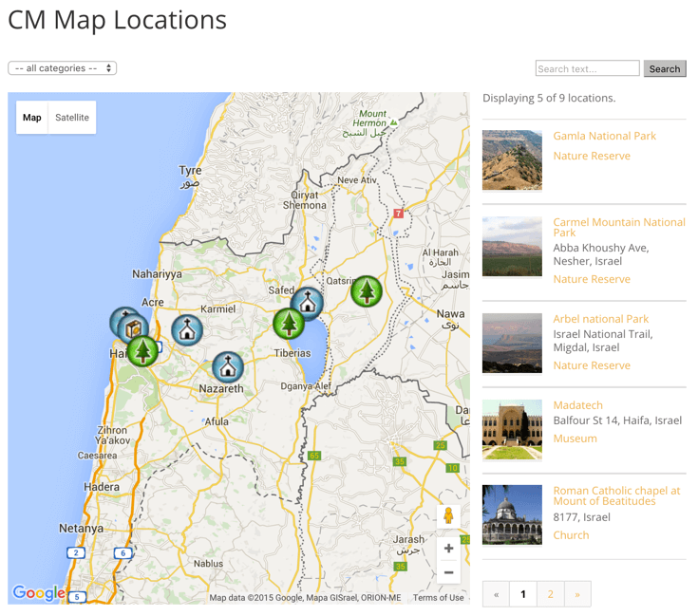The image size is (698, 616).
Task: Click 'Israel National Trail, Migdal, Israel' address
Action: point(603,341)
